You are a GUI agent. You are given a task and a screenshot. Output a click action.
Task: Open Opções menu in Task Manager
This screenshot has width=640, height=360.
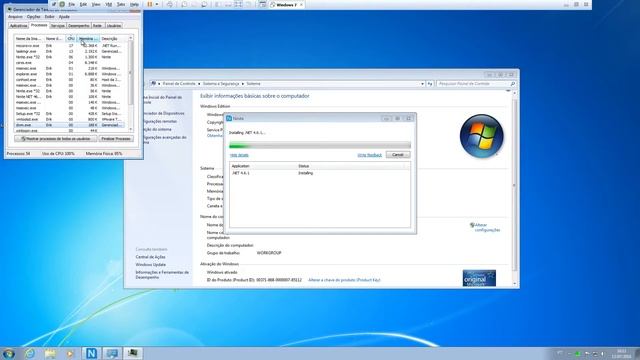point(33,17)
